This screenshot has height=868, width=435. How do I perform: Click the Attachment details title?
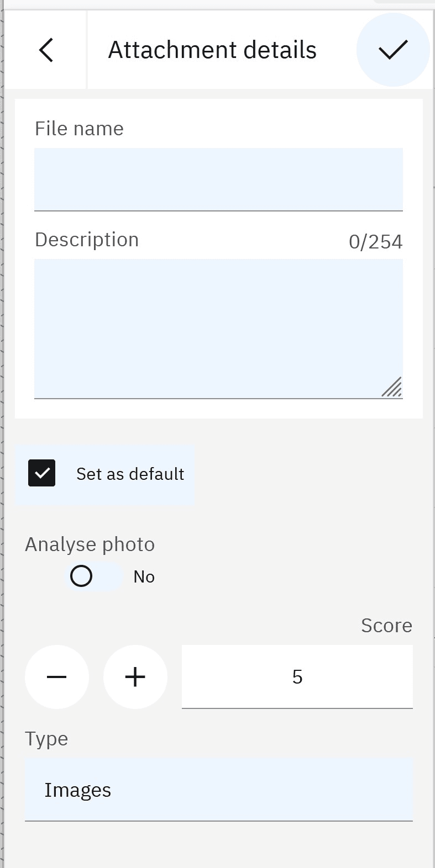coord(212,49)
